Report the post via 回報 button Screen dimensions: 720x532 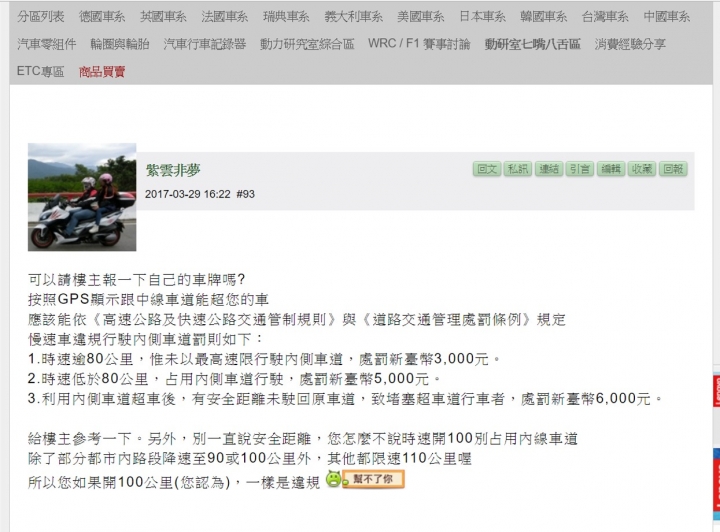click(673, 169)
